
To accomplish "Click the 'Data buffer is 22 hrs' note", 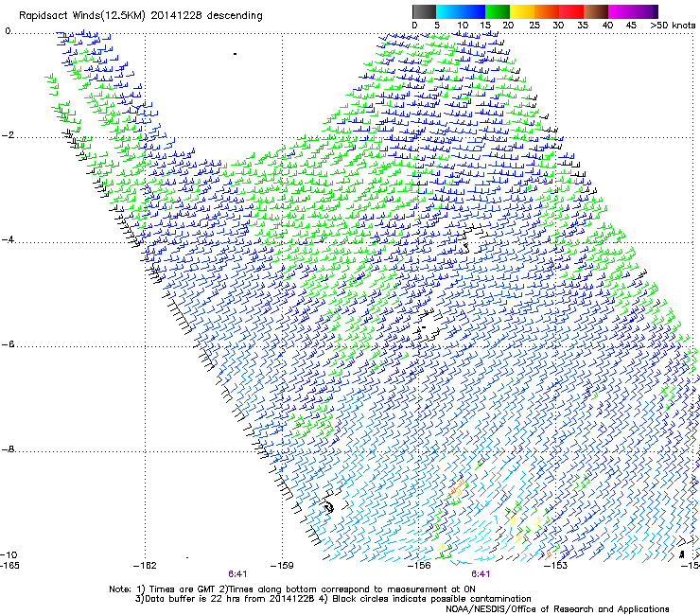I will (333, 599).
